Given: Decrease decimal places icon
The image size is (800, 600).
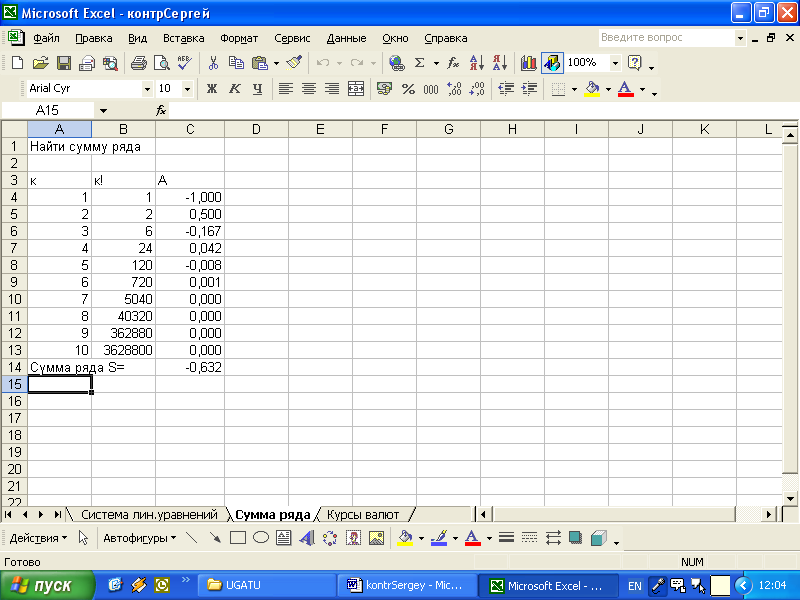Looking at the screenshot, I should 477,89.
